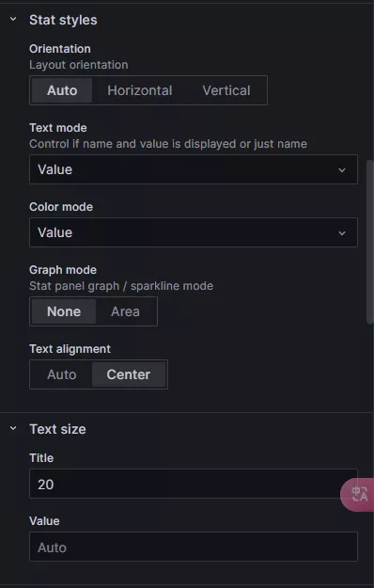Set Text alignment to Auto
Viewport: 374px width, 588px height.
tap(62, 374)
